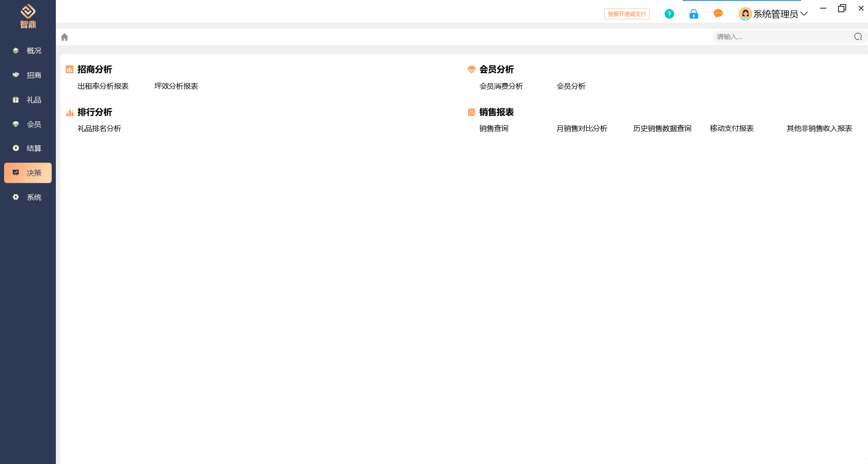
Task: Open the 系统 settings menu
Action: tap(28, 198)
